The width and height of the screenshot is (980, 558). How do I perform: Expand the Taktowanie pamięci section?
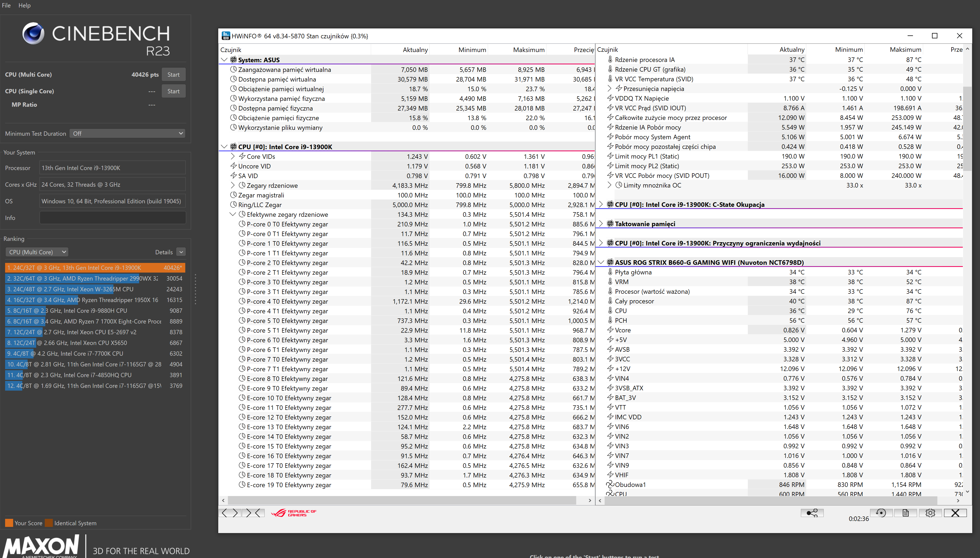point(601,224)
